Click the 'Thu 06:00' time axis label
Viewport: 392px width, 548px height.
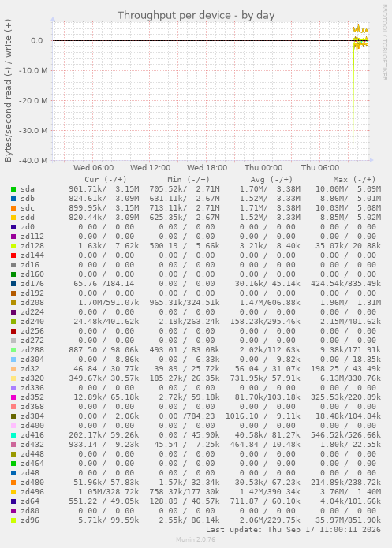tap(320, 168)
